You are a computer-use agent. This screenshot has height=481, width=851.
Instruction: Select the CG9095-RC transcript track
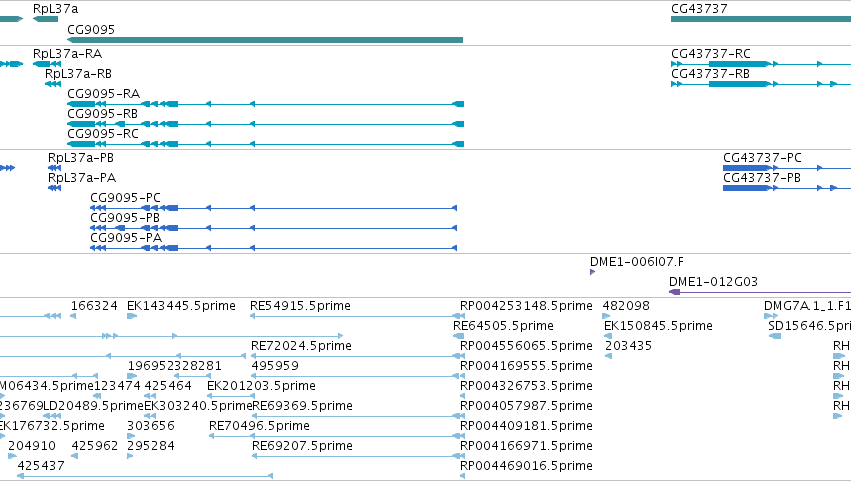[x=265, y=144]
